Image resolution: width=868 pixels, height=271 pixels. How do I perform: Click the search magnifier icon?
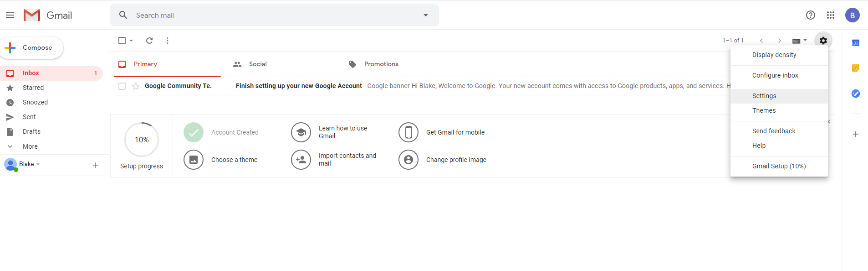pyautogui.click(x=123, y=15)
